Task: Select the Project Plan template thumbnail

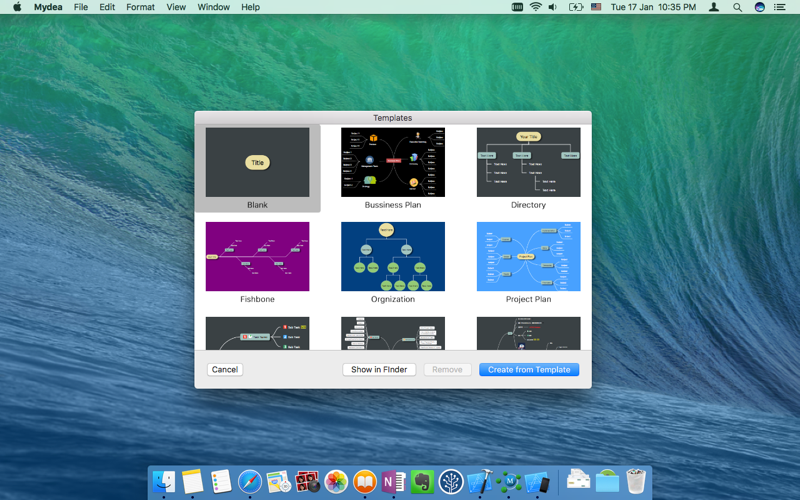Action: [529, 256]
